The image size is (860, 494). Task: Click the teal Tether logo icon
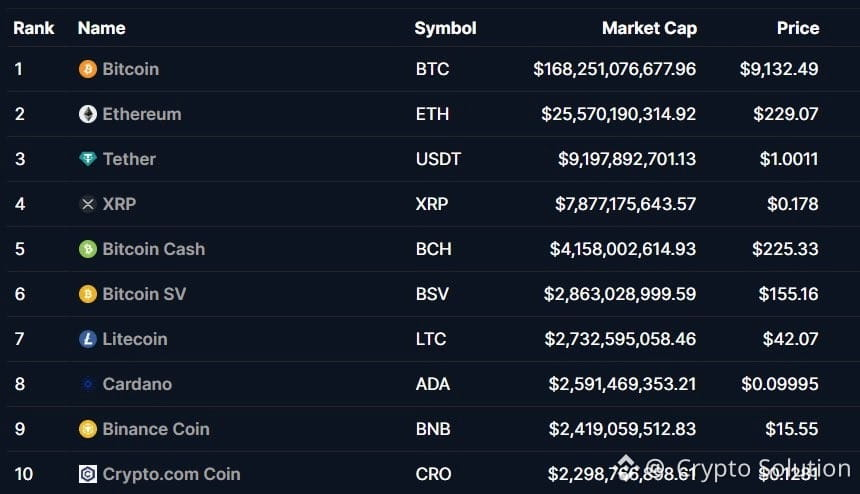click(88, 159)
